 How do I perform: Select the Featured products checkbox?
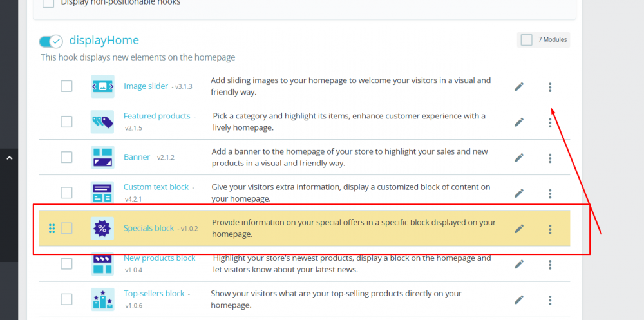[66, 122]
